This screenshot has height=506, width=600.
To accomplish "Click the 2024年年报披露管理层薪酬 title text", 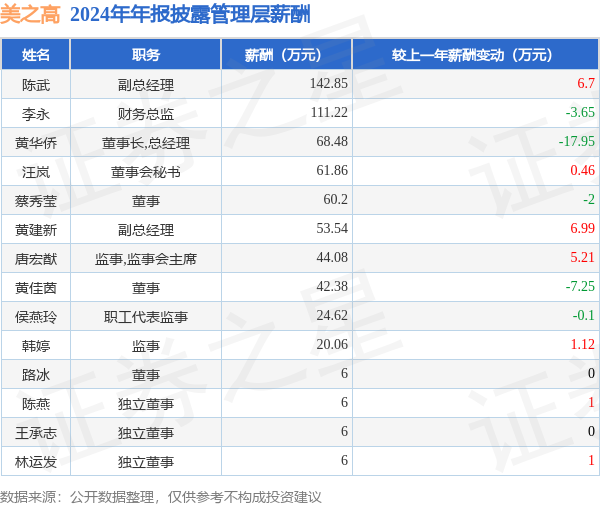I will tap(190, 15).
